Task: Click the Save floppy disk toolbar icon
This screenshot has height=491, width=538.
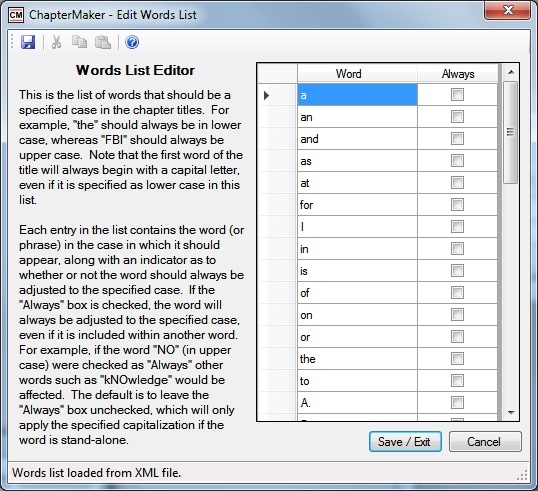Action: click(x=28, y=42)
